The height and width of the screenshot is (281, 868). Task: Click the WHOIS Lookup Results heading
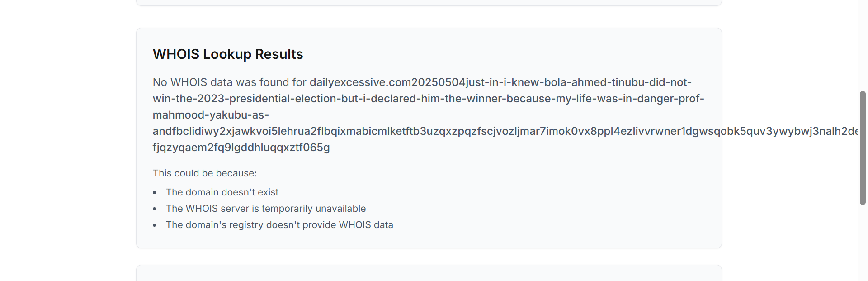click(228, 54)
